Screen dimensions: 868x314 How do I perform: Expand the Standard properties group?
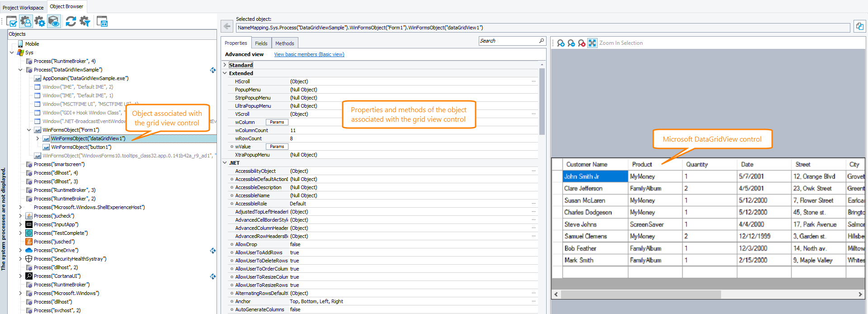[x=225, y=65]
